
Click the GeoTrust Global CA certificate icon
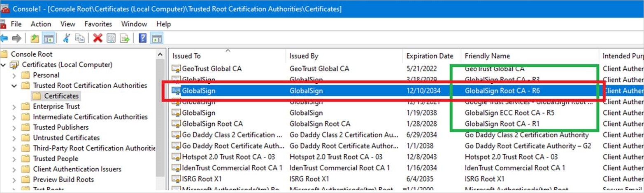176,69
